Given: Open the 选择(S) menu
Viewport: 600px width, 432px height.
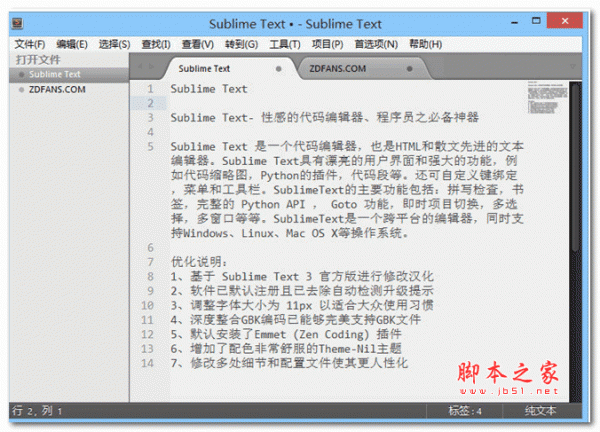Looking at the screenshot, I should pos(114,44).
